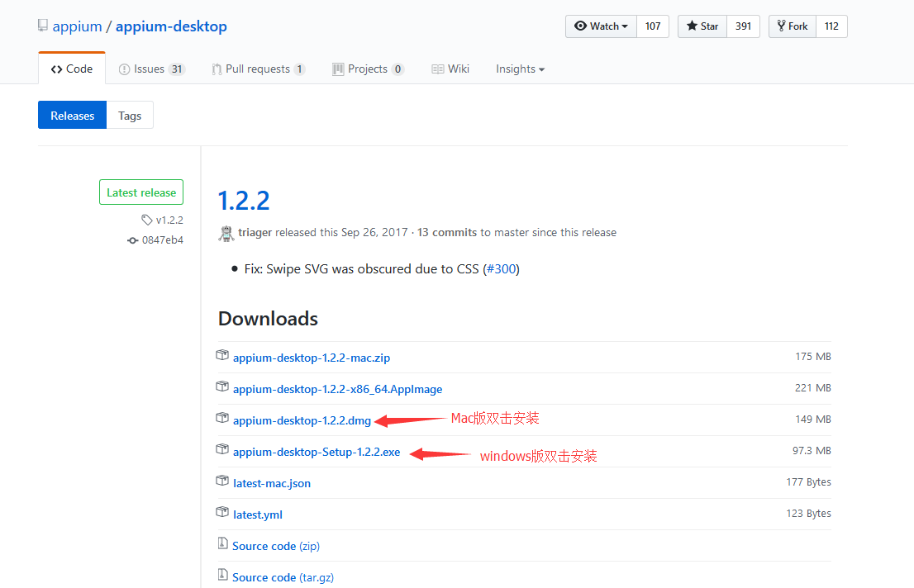This screenshot has width=914, height=588.
Task: Star the appium-desktop repository
Action: click(702, 26)
